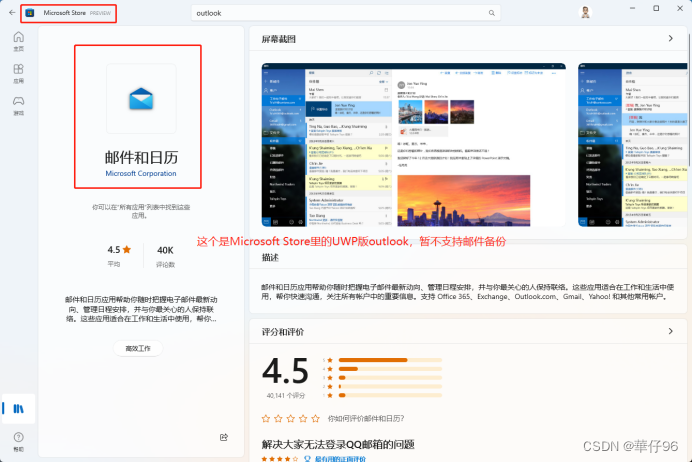Click the truncated app description in the app panel
Screen dimensions: 693x462
tap(141, 309)
